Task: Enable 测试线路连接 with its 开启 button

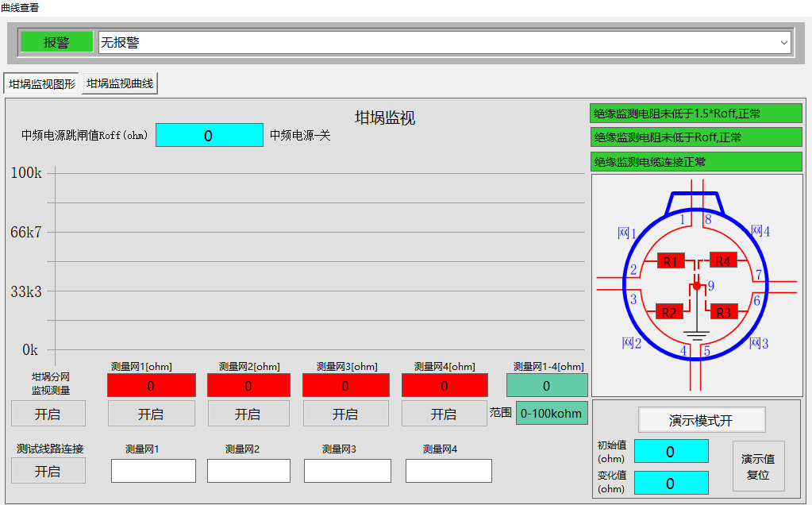Action: [x=48, y=471]
